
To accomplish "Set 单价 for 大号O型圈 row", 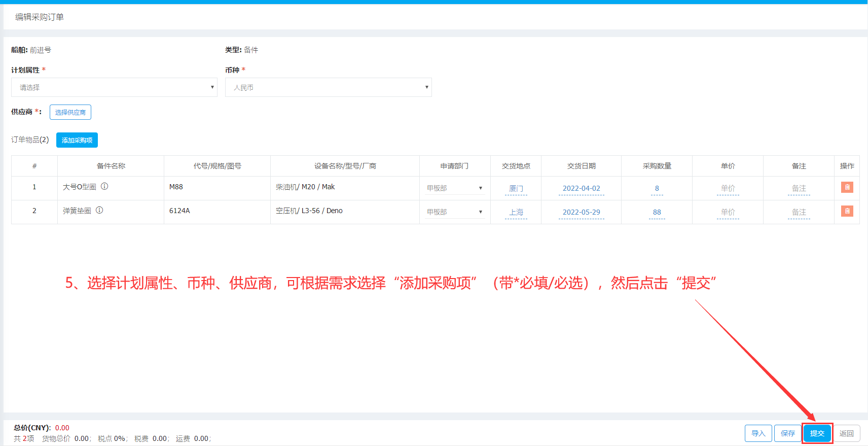I will 728,189.
